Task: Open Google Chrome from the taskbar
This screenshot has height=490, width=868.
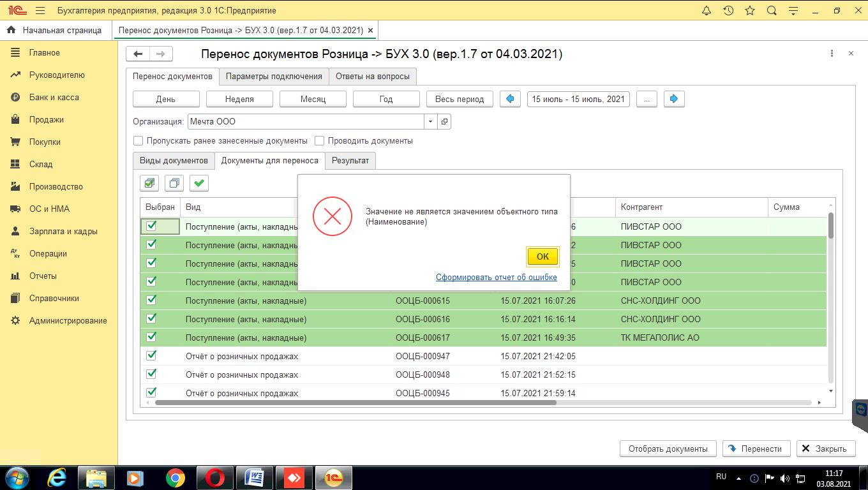Action: click(175, 478)
